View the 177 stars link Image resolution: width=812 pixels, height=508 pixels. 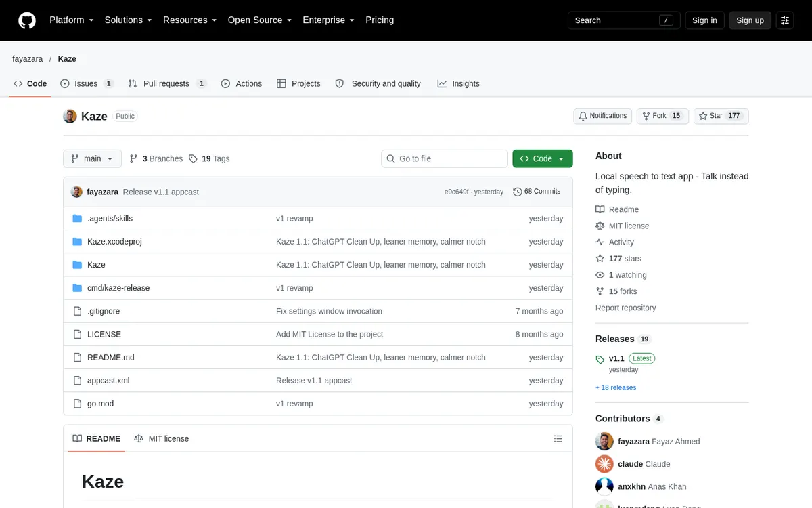[618, 259]
